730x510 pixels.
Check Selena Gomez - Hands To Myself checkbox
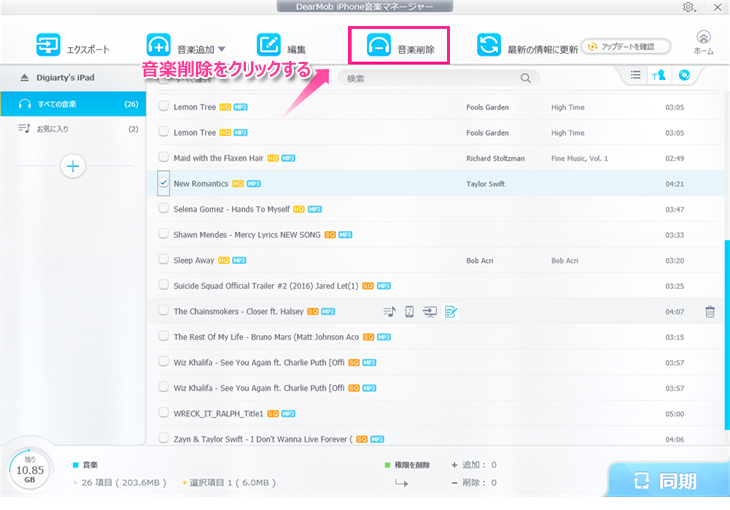click(163, 208)
